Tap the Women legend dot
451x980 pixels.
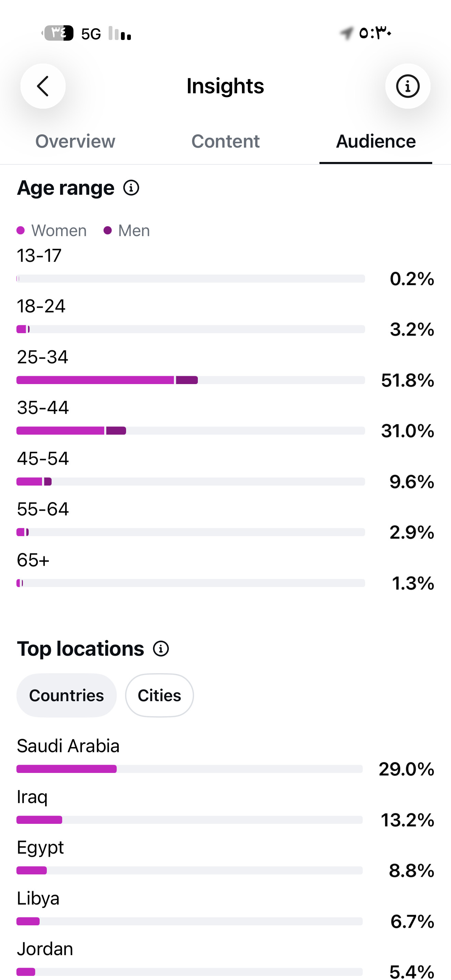click(20, 231)
